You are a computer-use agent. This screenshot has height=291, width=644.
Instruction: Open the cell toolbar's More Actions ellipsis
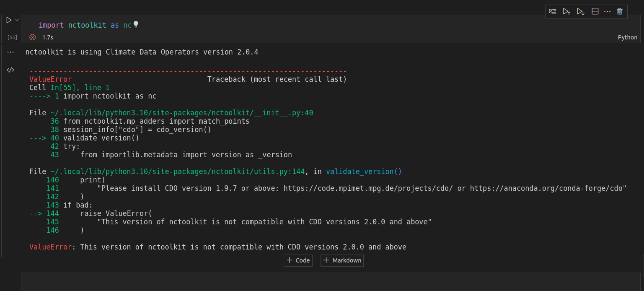(608, 11)
